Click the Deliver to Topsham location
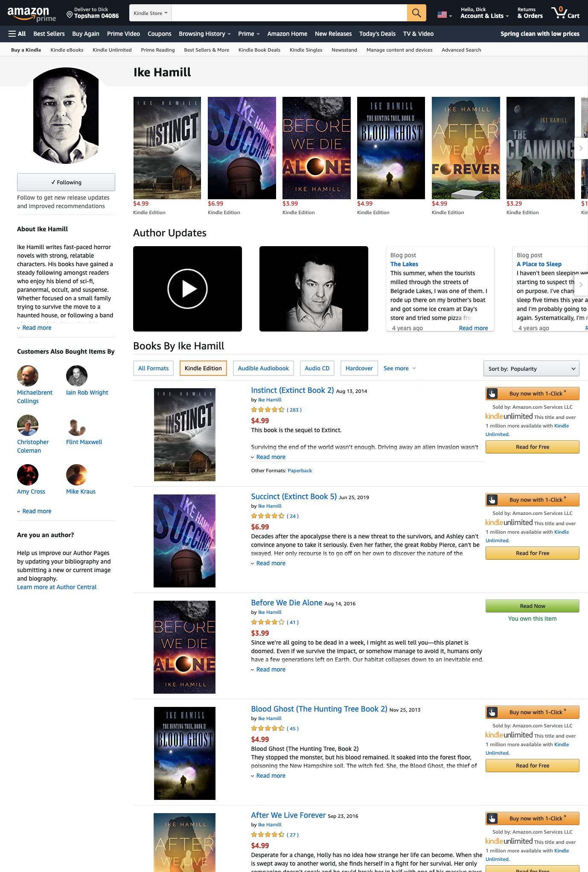Viewport: 588px width, 872px height. (93, 13)
